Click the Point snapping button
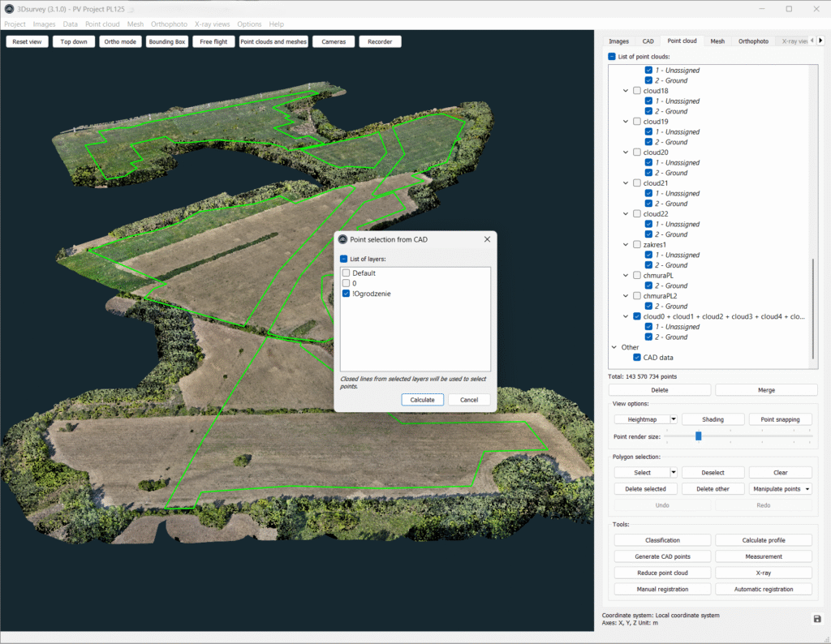Viewport: 831px width, 644px height. click(780, 419)
